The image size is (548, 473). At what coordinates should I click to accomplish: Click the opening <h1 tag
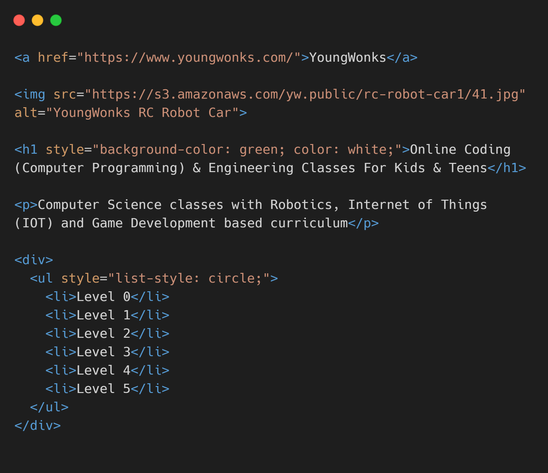click(x=26, y=149)
